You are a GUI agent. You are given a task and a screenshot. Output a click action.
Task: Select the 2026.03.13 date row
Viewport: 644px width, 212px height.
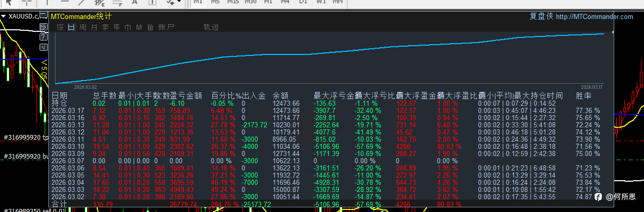point(68,125)
